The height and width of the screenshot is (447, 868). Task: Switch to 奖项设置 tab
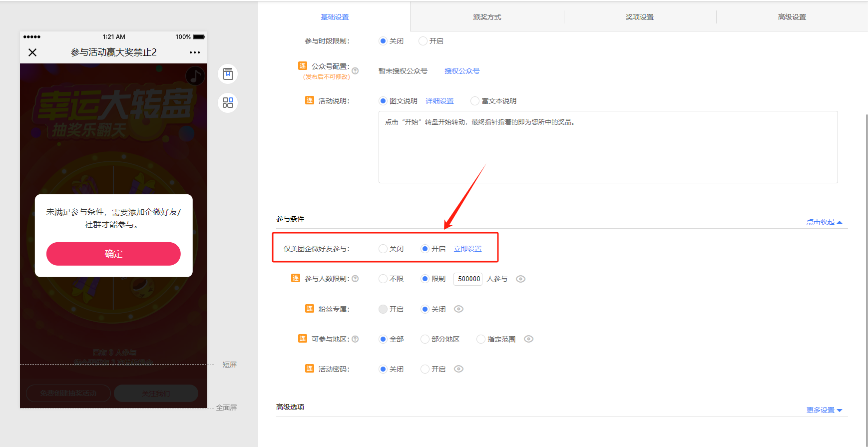(x=640, y=17)
